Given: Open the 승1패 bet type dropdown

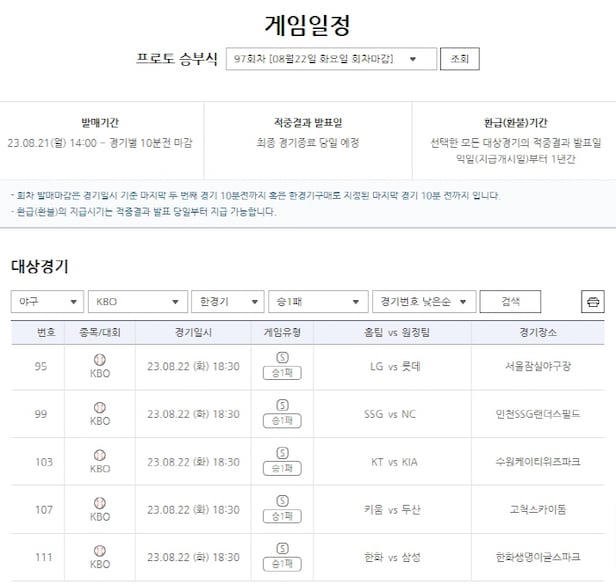Looking at the screenshot, I should [x=317, y=302].
